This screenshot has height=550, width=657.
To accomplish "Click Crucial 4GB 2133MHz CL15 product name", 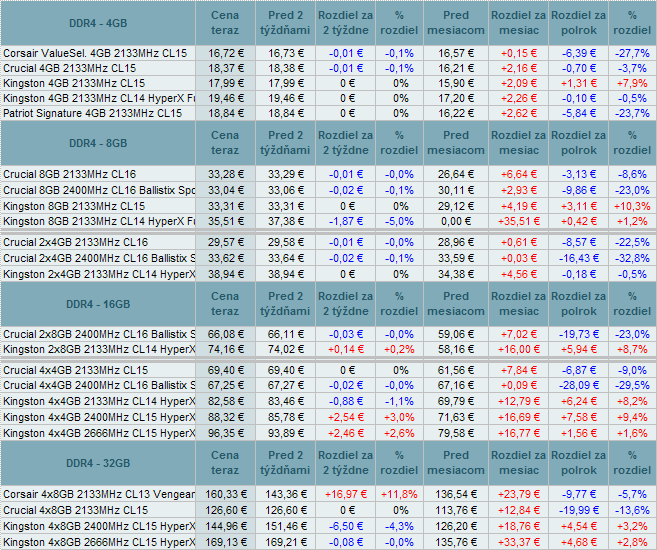I will tap(70, 68).
